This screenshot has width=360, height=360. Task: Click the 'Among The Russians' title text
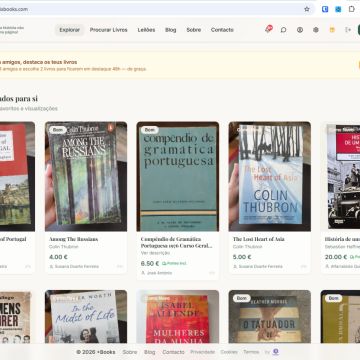point(74,239)
